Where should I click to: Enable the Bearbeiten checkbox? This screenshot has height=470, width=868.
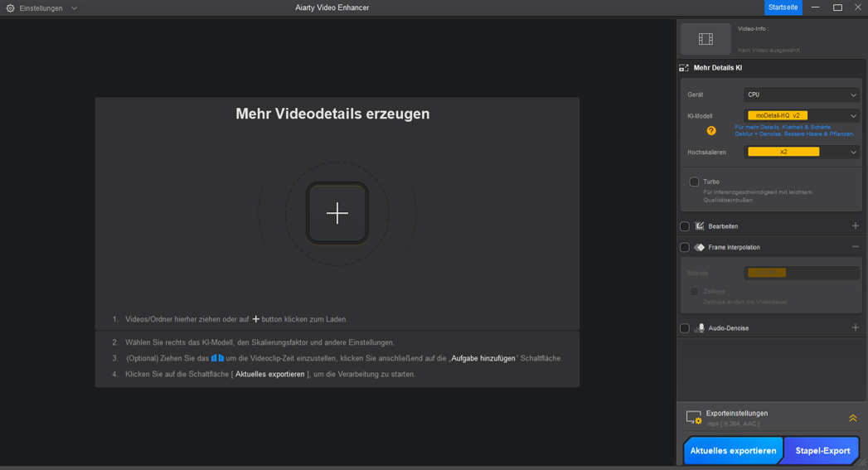[x=685, y=226]
